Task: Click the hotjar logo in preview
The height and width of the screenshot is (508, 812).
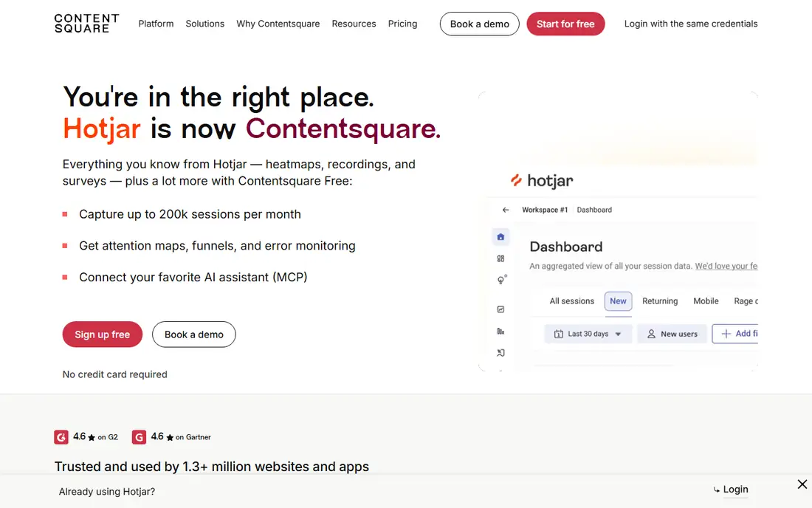Action: 542,181
